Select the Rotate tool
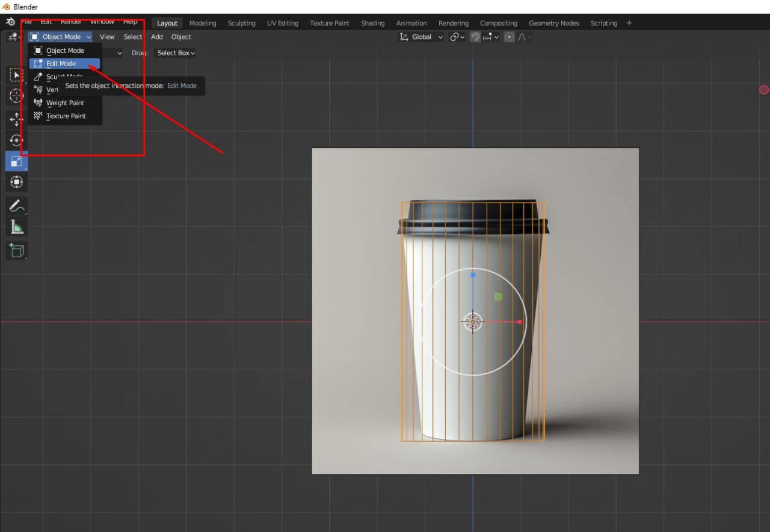 click(x=16, y=140)
